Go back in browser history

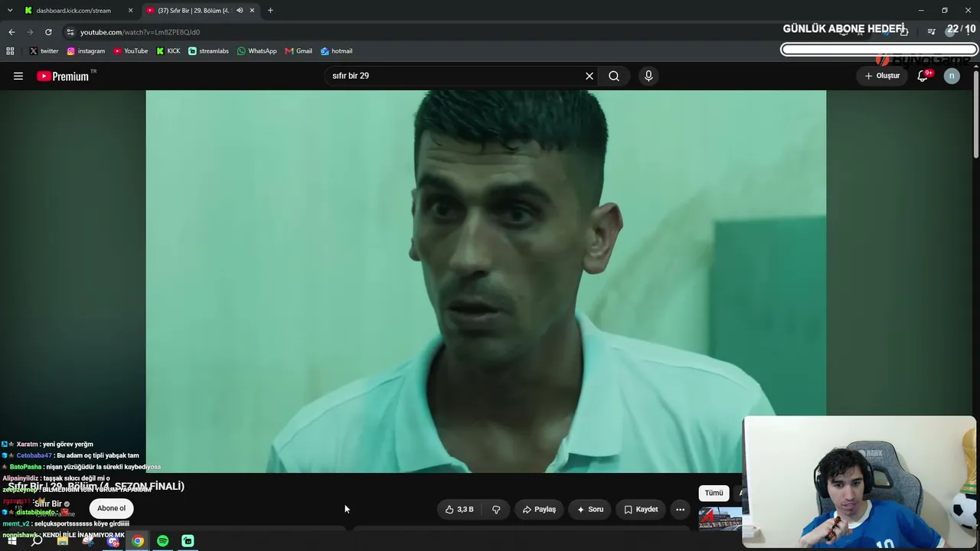[x=11, y=32]
